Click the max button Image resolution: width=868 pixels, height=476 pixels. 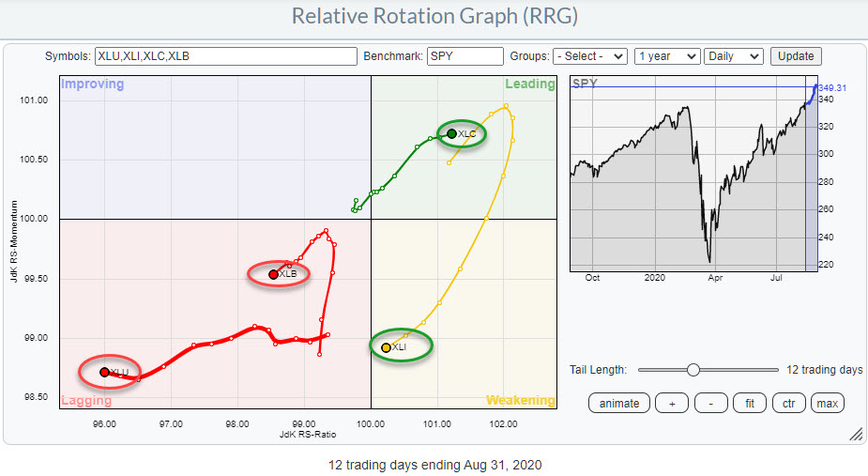[828, 404]
